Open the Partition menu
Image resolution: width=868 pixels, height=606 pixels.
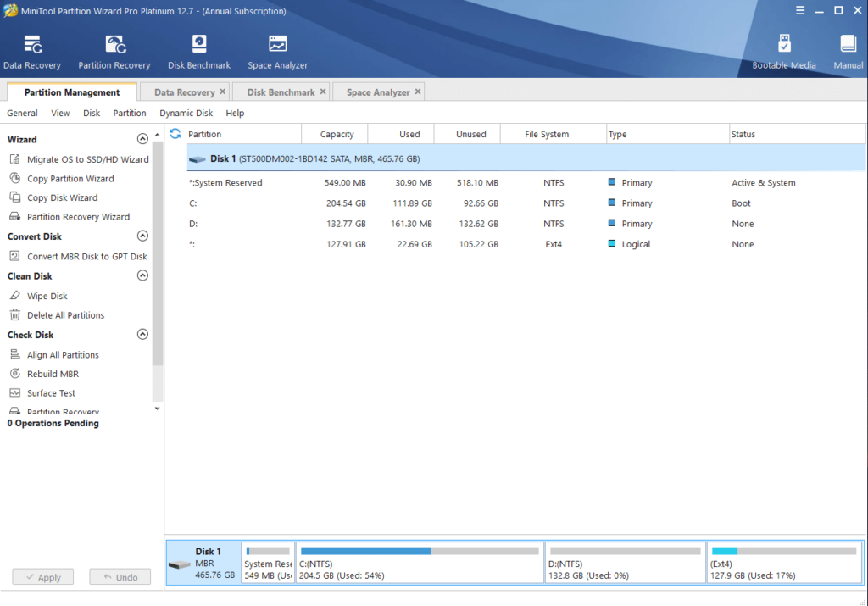(130, 113)
